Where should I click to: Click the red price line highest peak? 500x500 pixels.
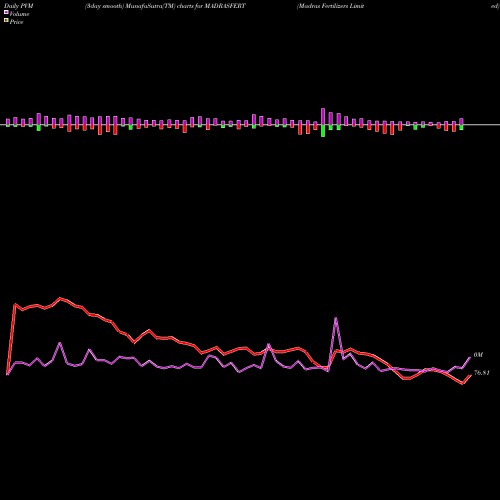pyautogui.click(x=60, y=298)
